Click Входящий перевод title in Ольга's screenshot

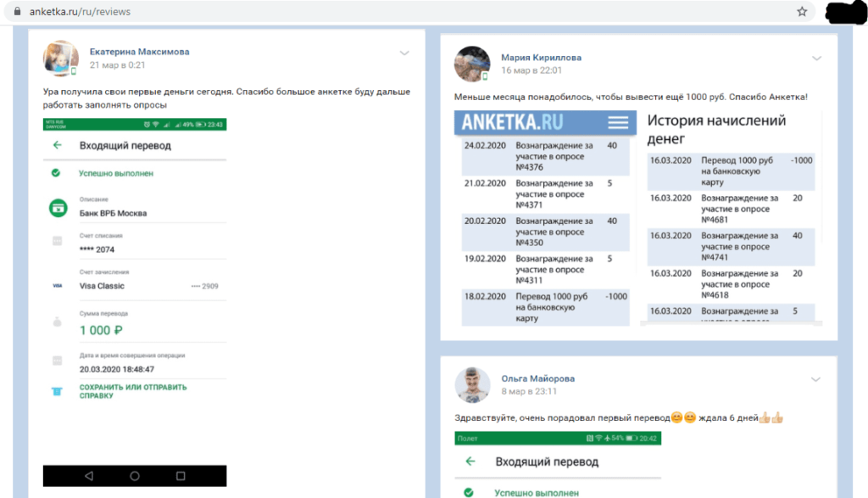pos(547,462)
